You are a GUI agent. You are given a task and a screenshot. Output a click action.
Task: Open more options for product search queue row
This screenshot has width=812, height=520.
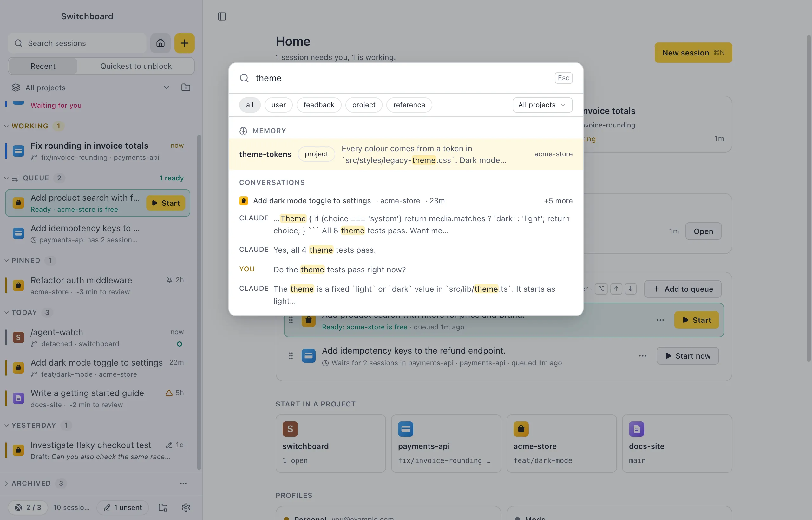[660, 320]
